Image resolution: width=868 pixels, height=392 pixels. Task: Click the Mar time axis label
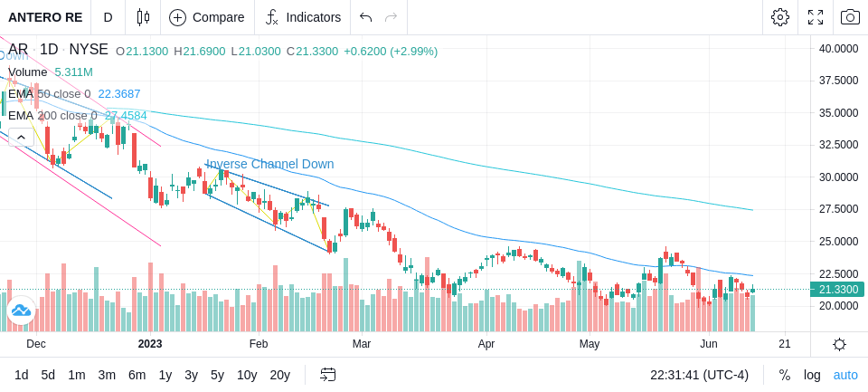tap(362, 344)
